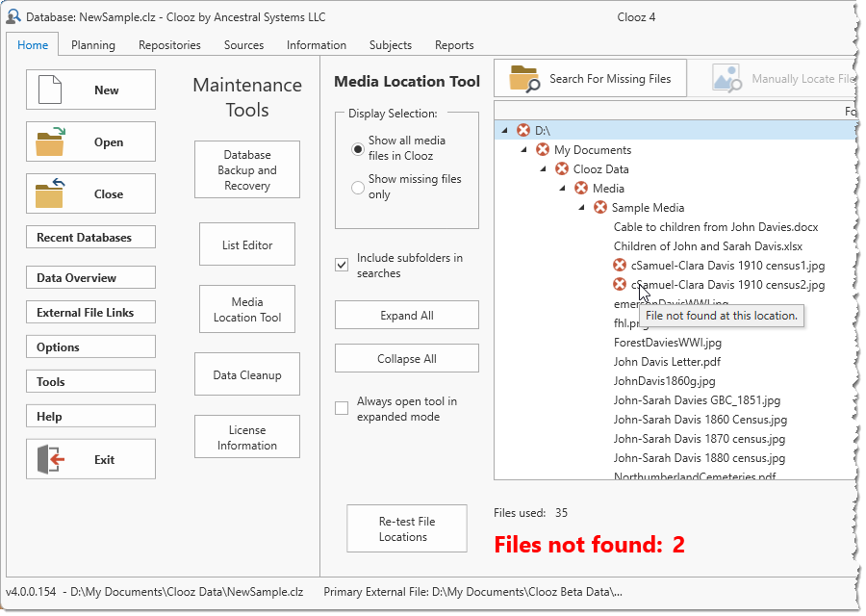
Task: Collapse the Clooz Data folder branch
Action: (541, 168)
